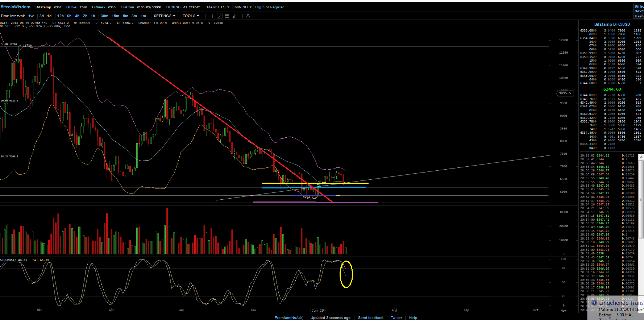Change interval to 12h
Viewport: 644px width, 320px height.
61,16
